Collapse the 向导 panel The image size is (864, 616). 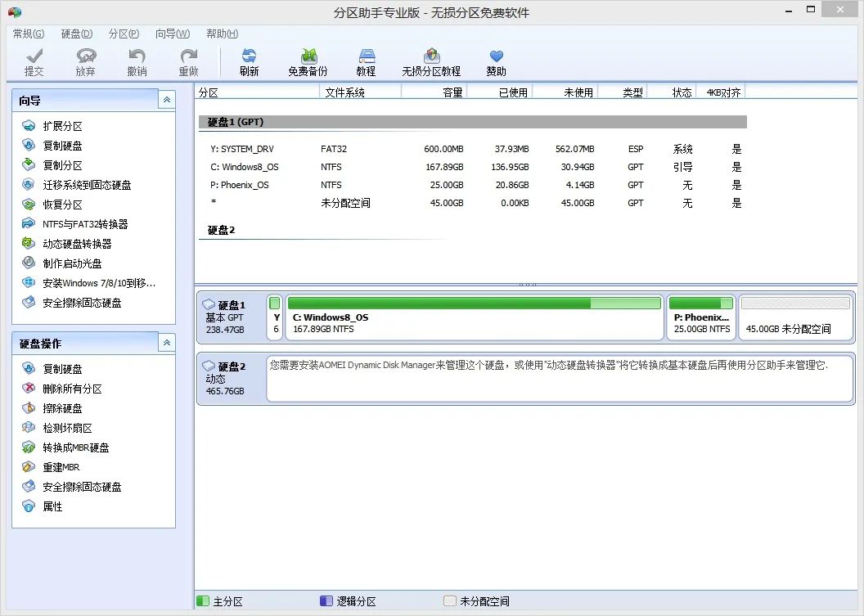point(166,99)
